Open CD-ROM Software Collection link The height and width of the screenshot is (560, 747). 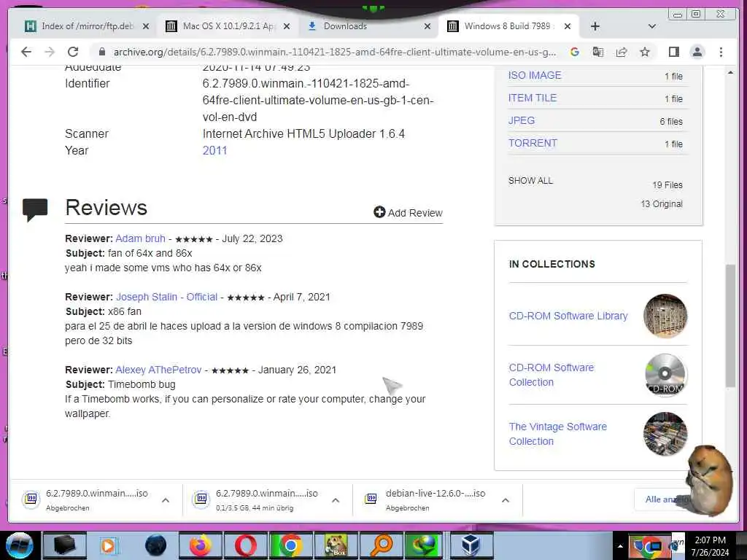(551, 375)
